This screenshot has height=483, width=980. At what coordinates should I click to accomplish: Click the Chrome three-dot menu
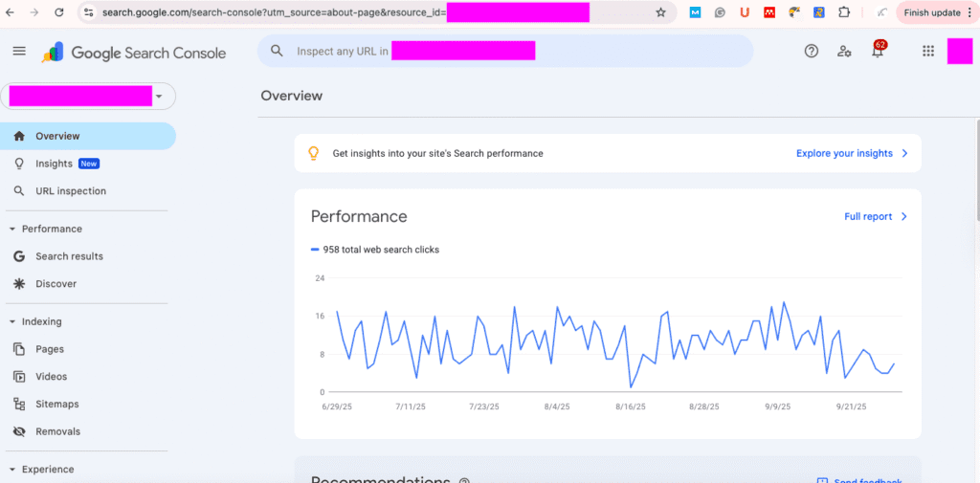(969, 12)
